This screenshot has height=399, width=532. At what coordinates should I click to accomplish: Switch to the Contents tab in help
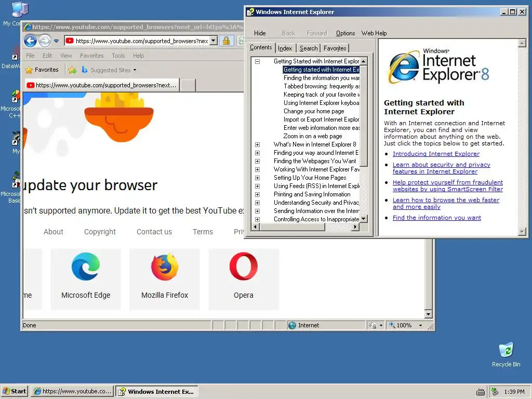tap(261, 47)
